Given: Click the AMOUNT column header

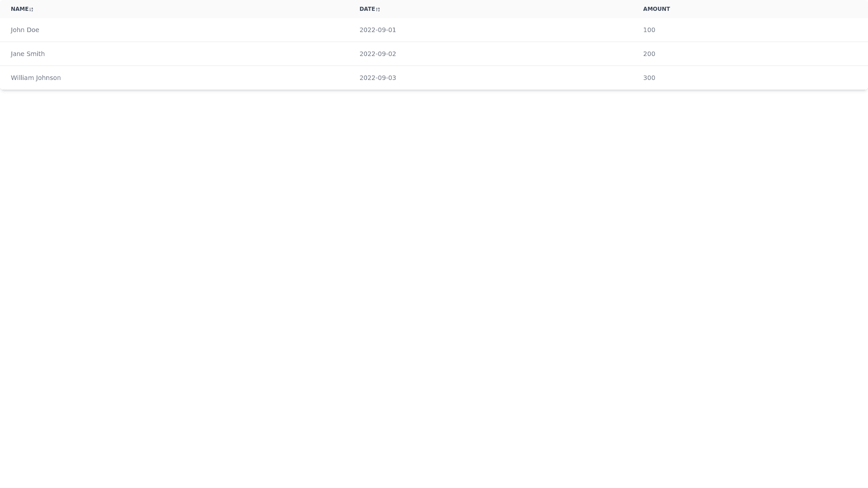Looking at the screenshot, I should 656,9.
